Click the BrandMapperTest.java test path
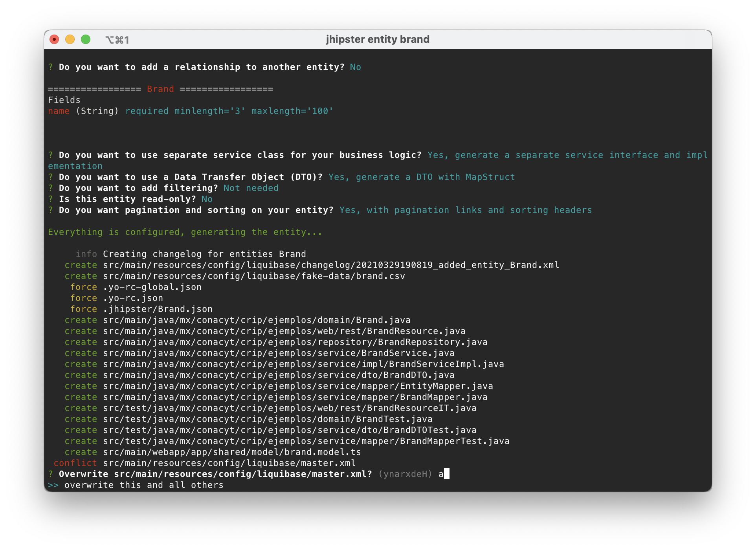 click(306, 441)
